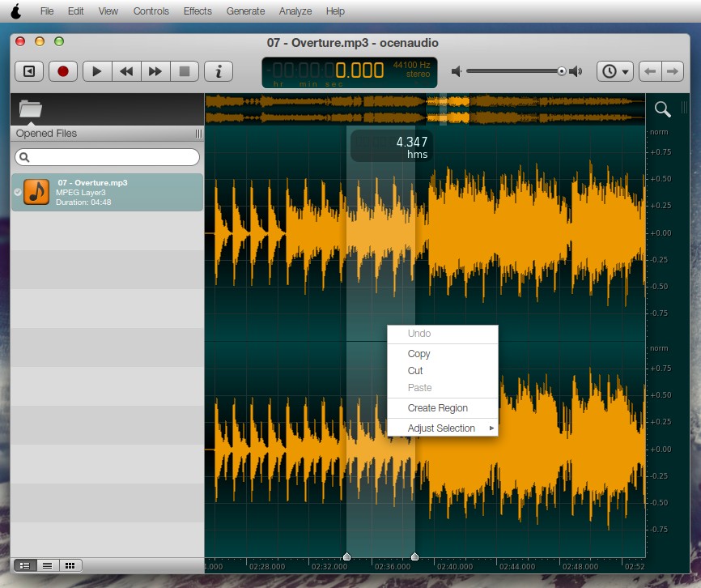Click the magnifier zoom icon beside waveform
This screenshot has width=701, height=588.
click(662, 109)
